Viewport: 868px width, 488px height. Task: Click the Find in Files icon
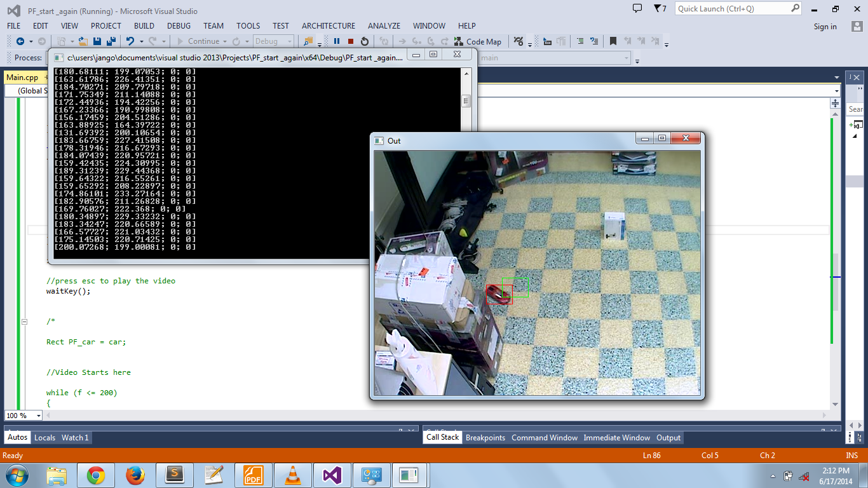pos(309,41)
